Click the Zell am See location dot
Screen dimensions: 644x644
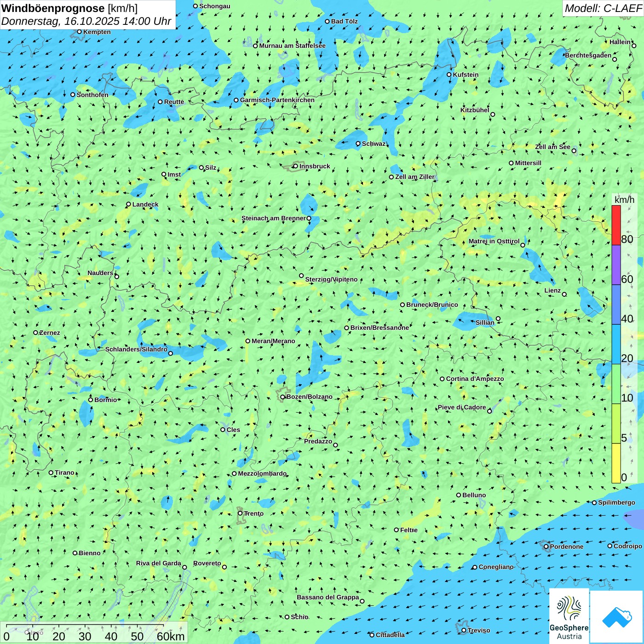(x=574, y=150)
